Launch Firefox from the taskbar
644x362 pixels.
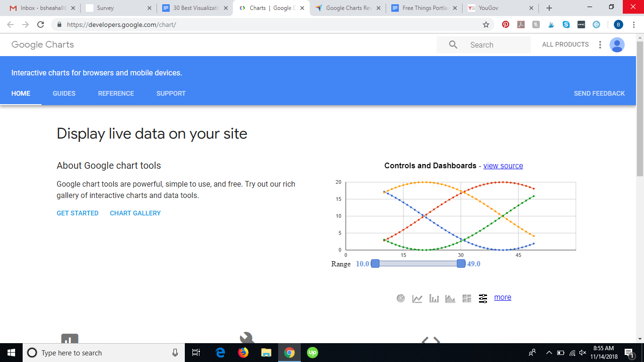pos(243,353)
